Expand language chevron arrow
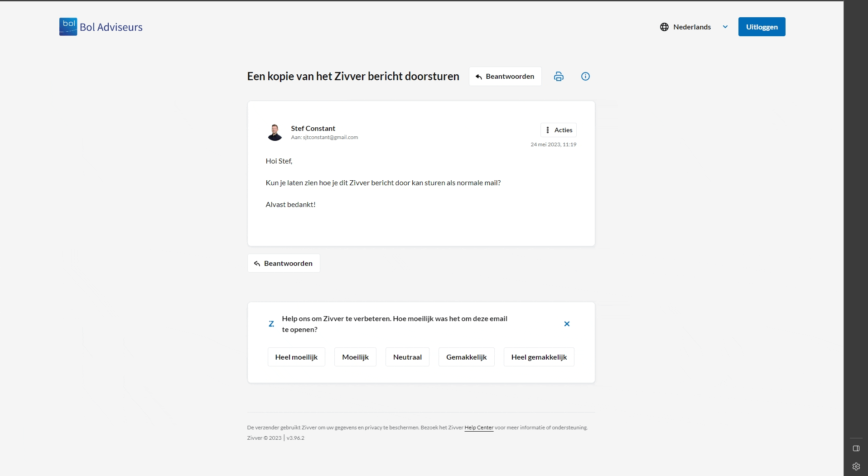The image size is (868, 476). click(725, 27)
